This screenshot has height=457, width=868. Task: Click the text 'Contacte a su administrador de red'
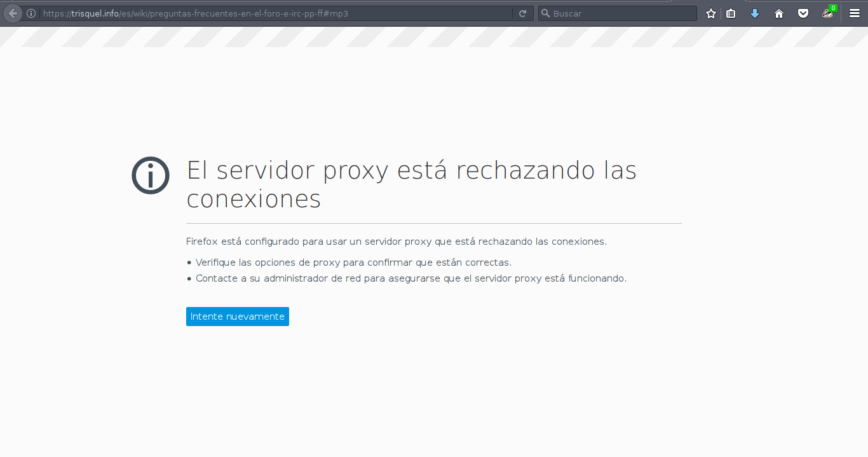click(278, 278)
